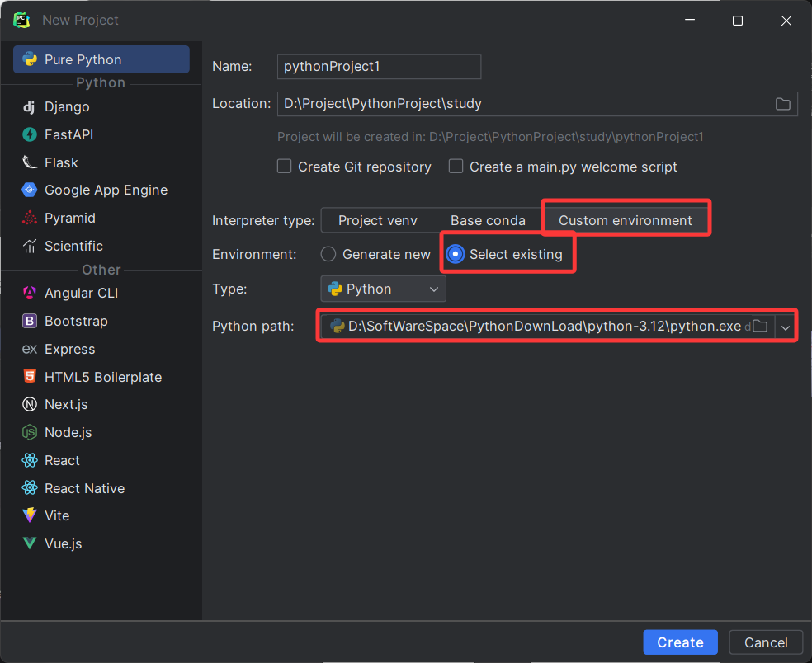The height and width of the screenshot is (663, 812).
Task: Select Express project type label
Action: point(70,349)
